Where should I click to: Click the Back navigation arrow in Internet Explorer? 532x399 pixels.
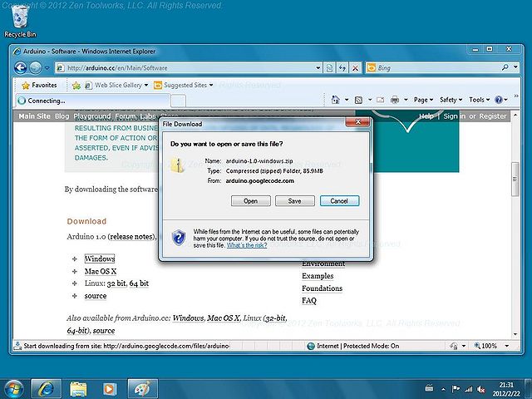(21, 68)
